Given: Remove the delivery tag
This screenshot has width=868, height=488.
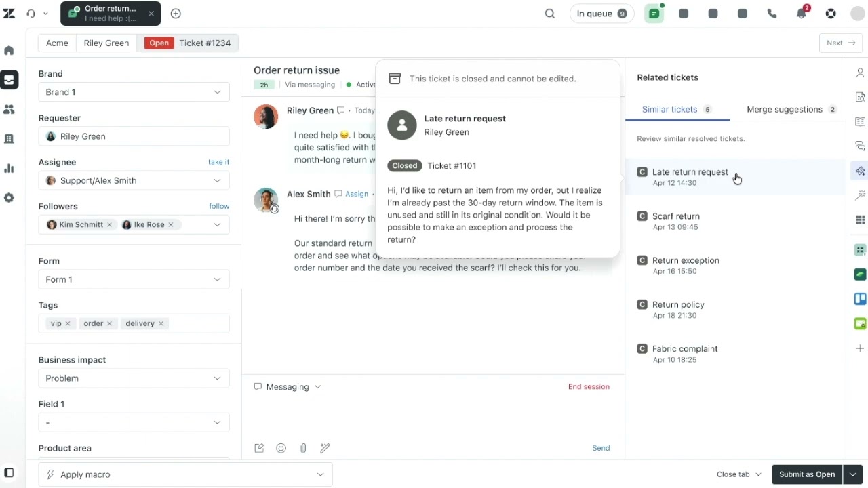Looking at the screenshot, I should tap(161, 324).
